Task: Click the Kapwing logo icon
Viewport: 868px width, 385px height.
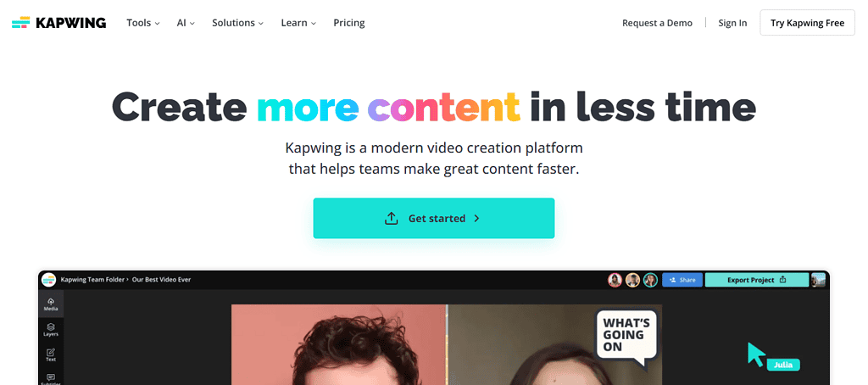Action: [20, 23]
